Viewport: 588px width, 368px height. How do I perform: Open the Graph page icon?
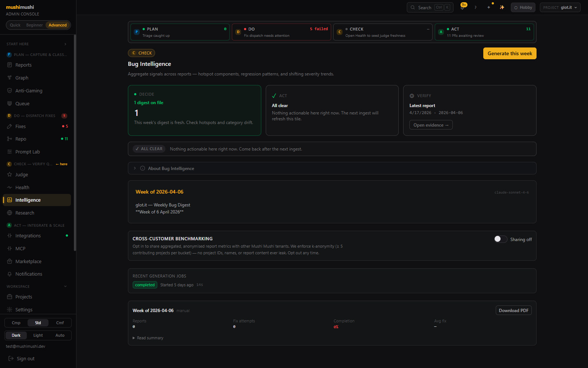click(10, 78)
